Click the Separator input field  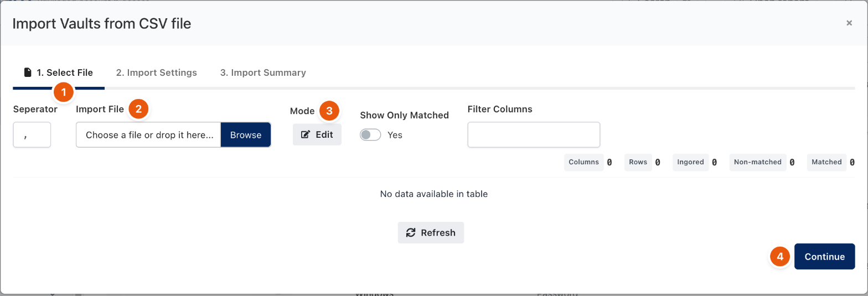point(32,135)
